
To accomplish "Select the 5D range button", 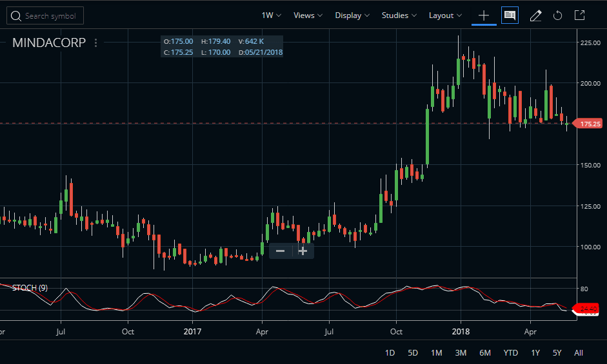I will click(x=413, y=353).
